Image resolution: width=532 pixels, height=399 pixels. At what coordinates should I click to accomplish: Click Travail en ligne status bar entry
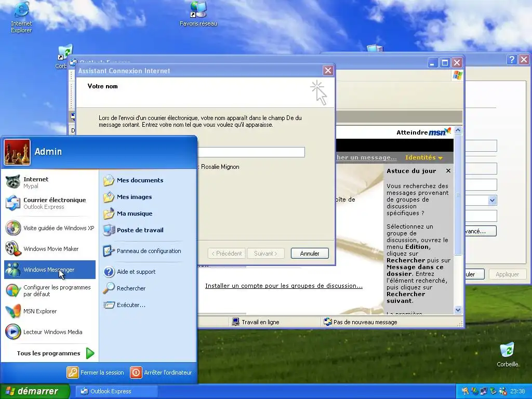pos(256,322)
